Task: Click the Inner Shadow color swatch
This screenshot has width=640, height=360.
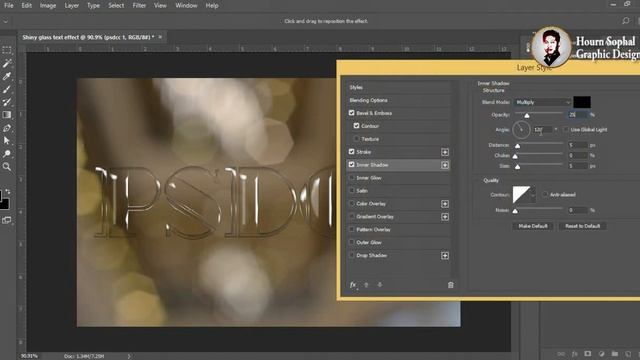Action: pos(582,102)
